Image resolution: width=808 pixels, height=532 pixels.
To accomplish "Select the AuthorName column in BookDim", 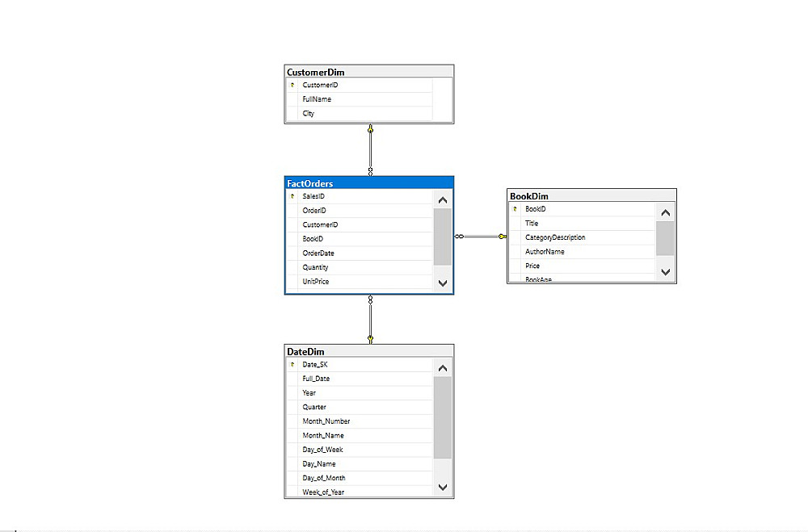I will click(583, 252).
